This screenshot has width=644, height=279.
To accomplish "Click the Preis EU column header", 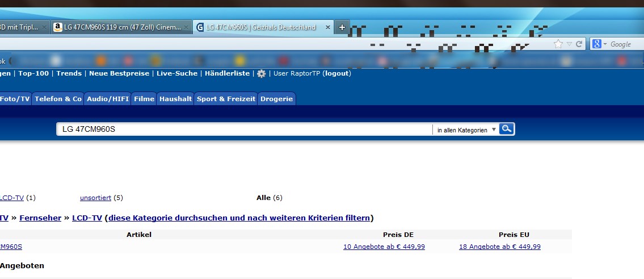I will [x=514, y=235].
